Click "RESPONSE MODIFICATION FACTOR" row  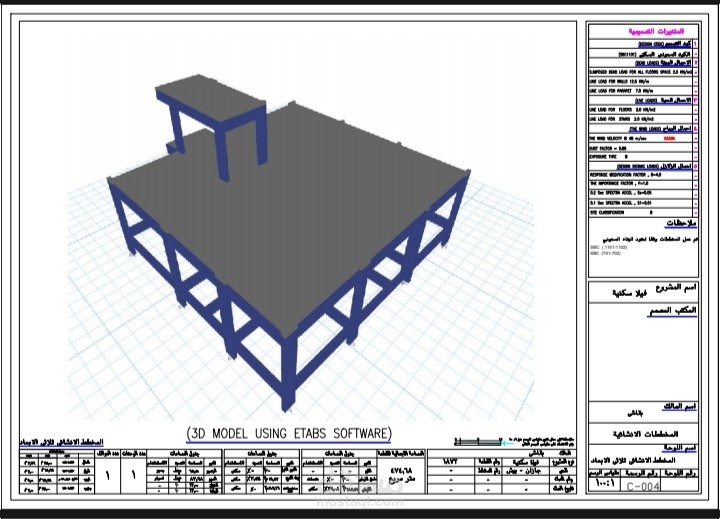641,175
